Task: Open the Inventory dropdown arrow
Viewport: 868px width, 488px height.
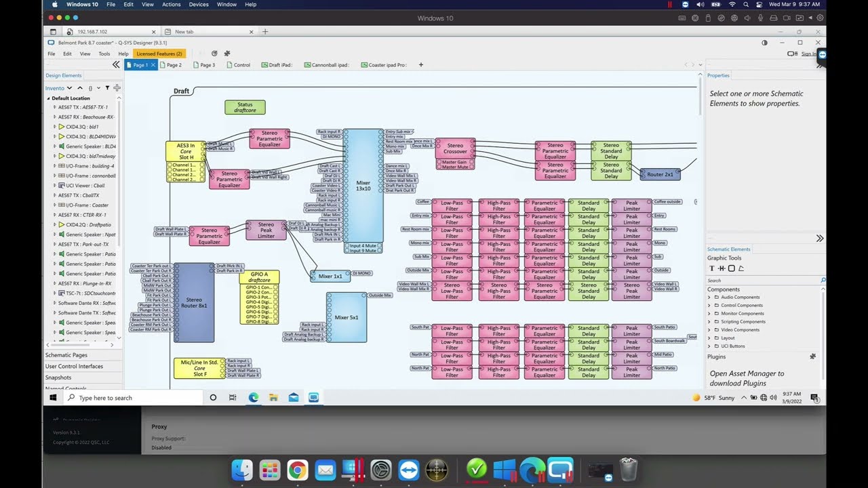Action: click(x=70, y=88)
